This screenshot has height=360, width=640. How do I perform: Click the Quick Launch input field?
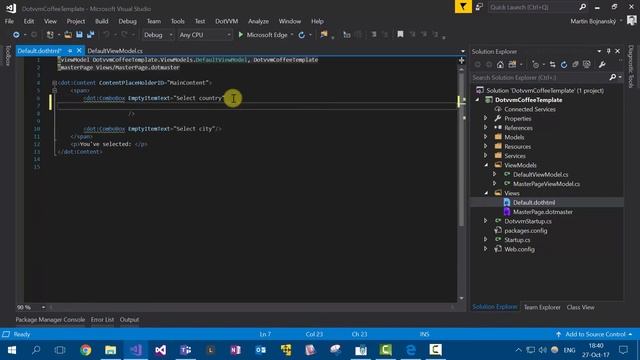click(532, 7)
